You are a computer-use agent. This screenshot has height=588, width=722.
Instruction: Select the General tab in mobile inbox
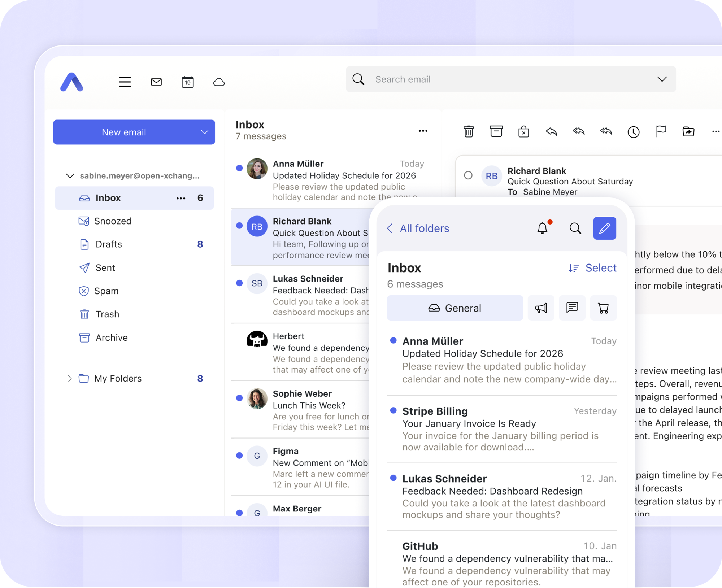pos(455,308)
